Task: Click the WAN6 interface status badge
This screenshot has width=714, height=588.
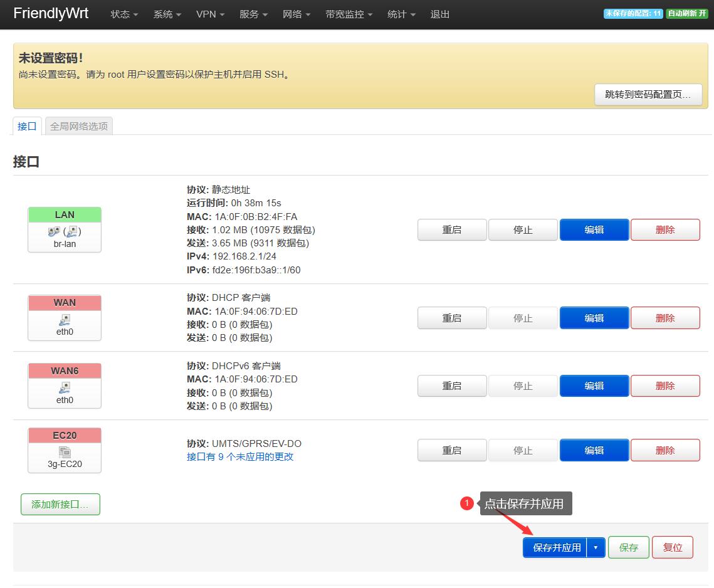Action: click(x=65, y=370)
